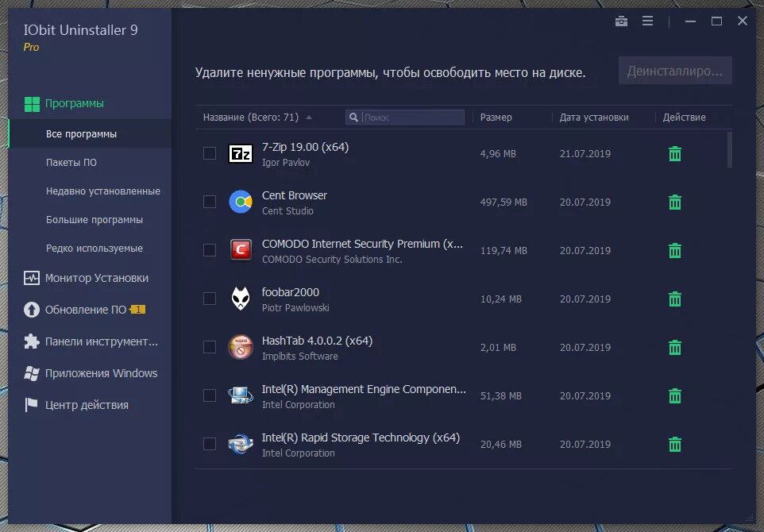Open the toolbox icon in title bar
Screen dimensions: 764x532
(x=621, y=21)
